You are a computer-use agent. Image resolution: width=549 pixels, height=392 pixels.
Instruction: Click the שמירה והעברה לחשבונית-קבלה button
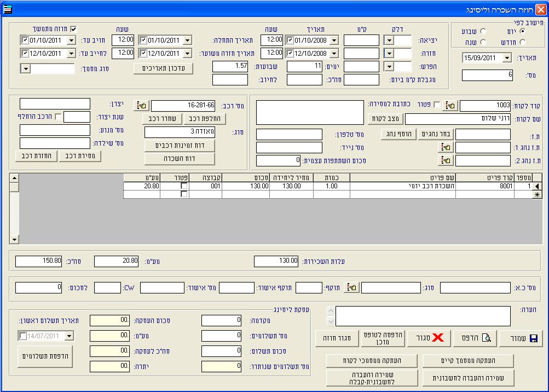point(372,378)
